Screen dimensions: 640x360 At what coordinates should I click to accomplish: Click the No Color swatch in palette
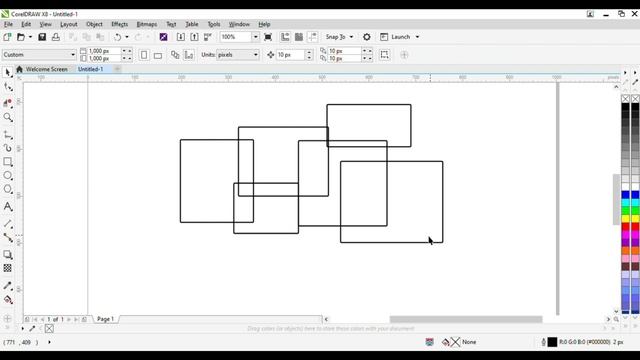coord(625,99)
